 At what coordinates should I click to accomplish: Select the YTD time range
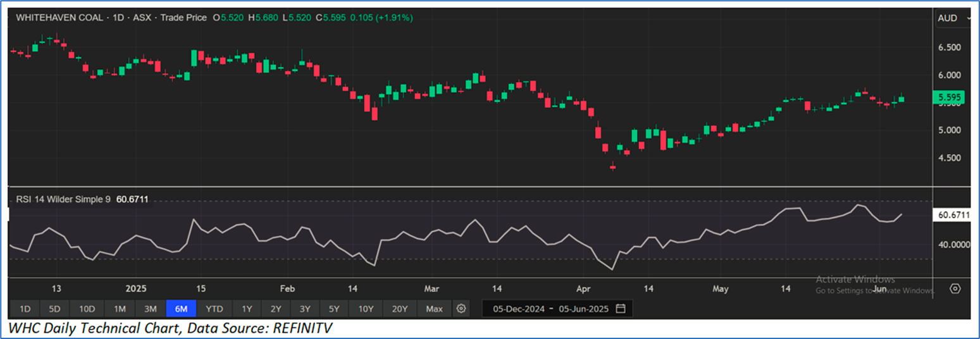[215, 309]
